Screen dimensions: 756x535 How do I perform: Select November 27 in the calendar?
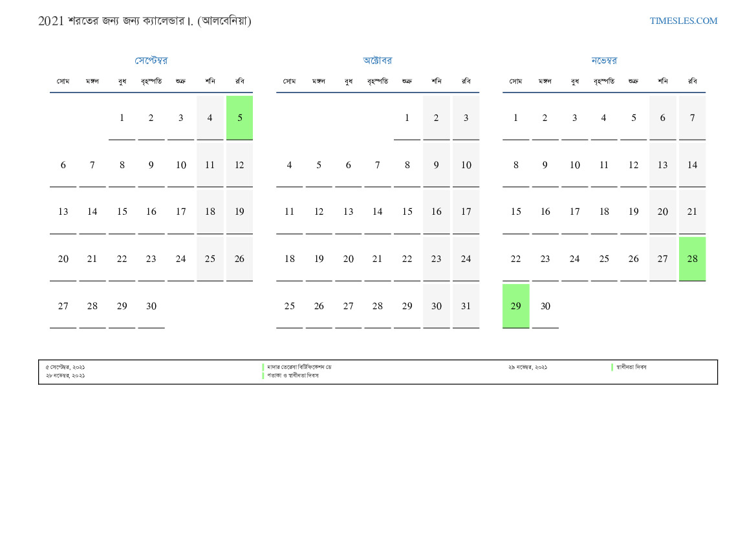point(663,259)
